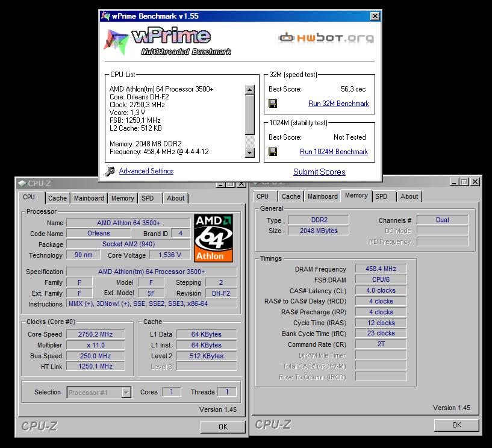Click Bus Speed value 250.0 MHz
This screenshot has width=492, height=448.
[x=95, y=356]
